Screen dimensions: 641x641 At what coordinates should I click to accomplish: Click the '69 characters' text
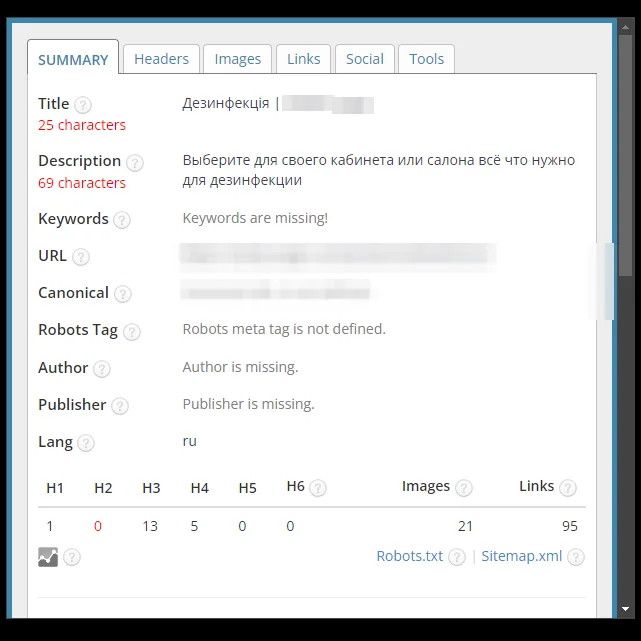point(82,183)
